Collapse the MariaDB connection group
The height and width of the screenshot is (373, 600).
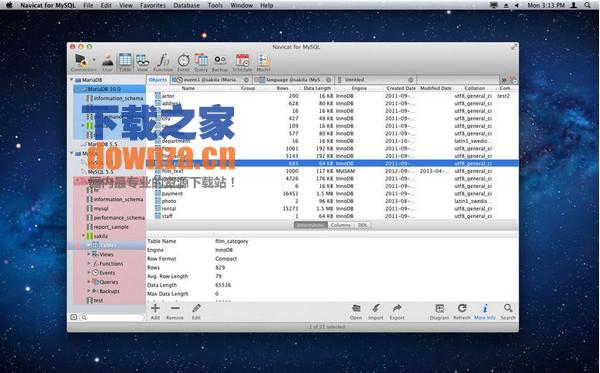pos(72,80)
